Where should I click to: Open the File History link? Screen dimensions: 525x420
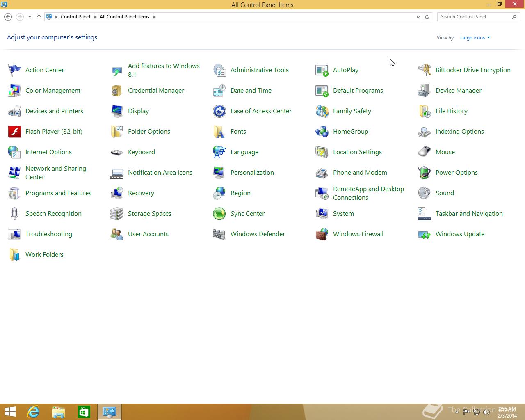(x=452, y=111)
